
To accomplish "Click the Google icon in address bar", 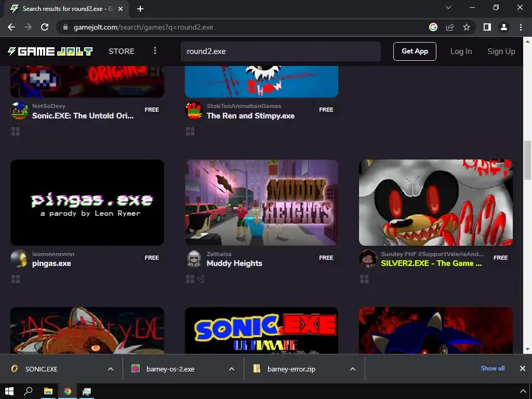I will [x=433, y=27].
